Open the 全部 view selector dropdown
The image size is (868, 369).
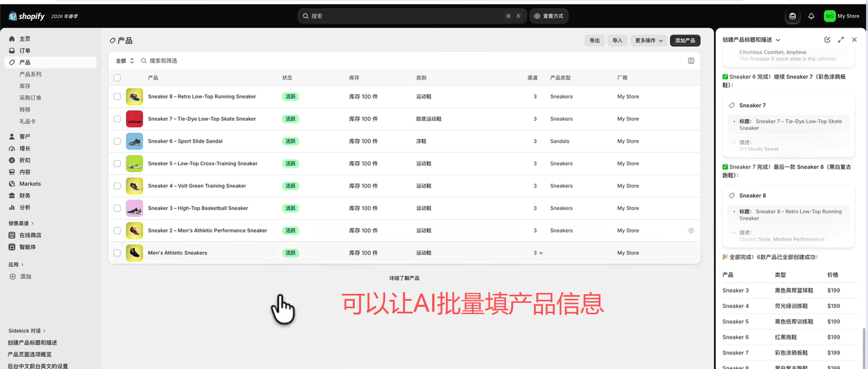(125, 61)
